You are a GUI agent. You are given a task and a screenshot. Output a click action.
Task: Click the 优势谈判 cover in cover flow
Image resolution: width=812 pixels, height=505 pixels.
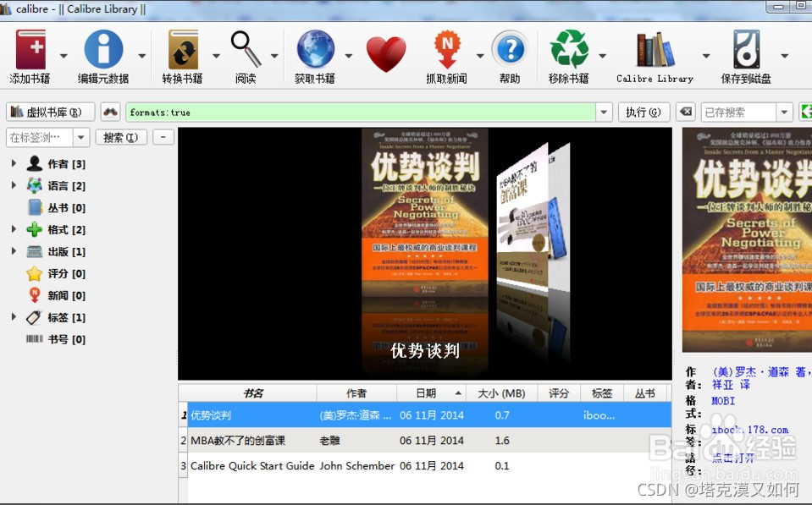coord(425,212)
